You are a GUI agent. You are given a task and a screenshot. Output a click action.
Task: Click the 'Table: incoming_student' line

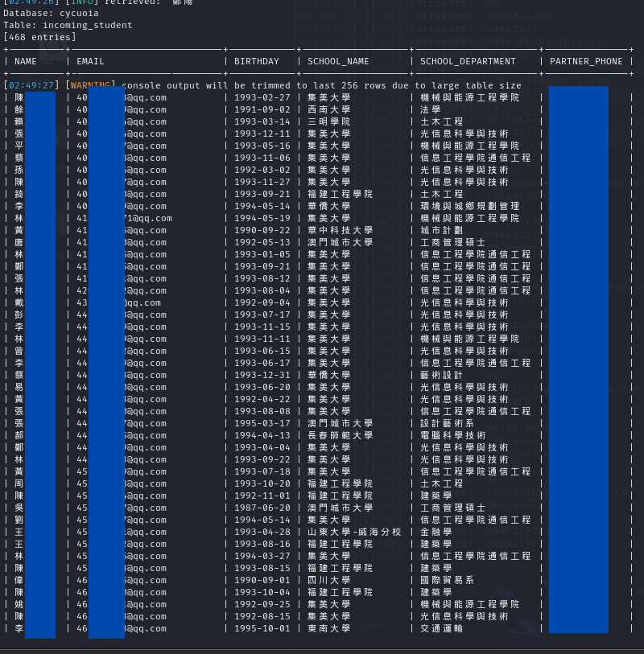tap(68, 26)
